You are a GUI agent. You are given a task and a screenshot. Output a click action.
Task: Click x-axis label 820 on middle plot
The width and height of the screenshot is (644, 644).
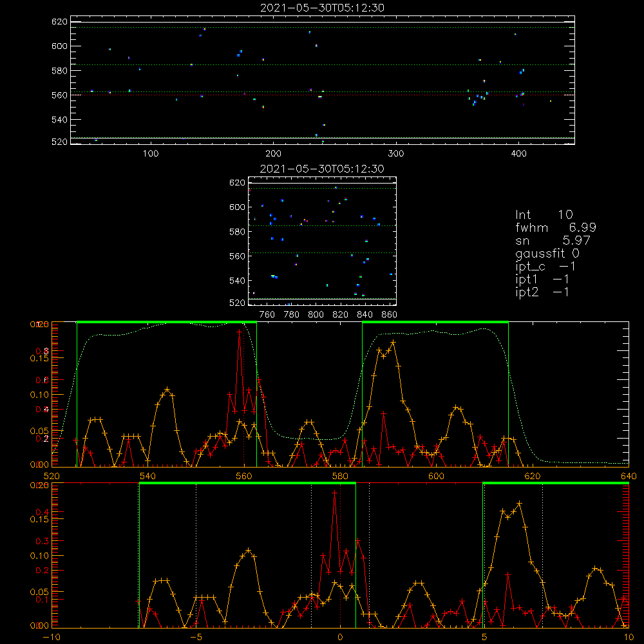click(x=341, y=315)
